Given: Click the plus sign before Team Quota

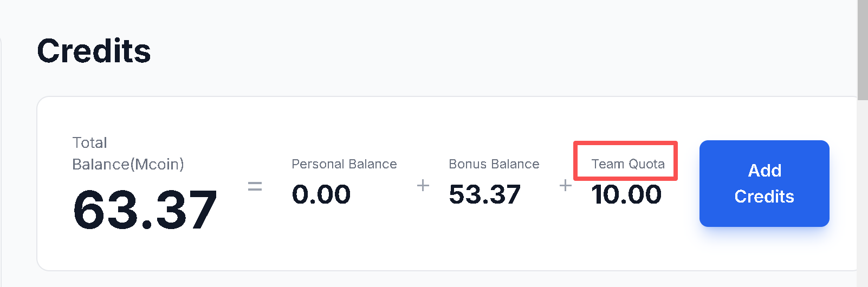Looking at the screenshot, I should click(x=565, y=185).
